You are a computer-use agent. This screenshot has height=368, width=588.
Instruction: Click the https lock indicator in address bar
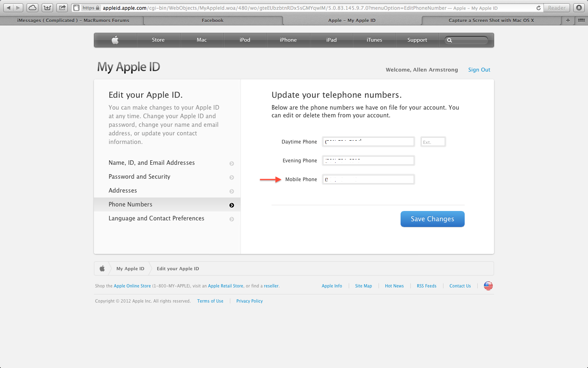(91, 8)
